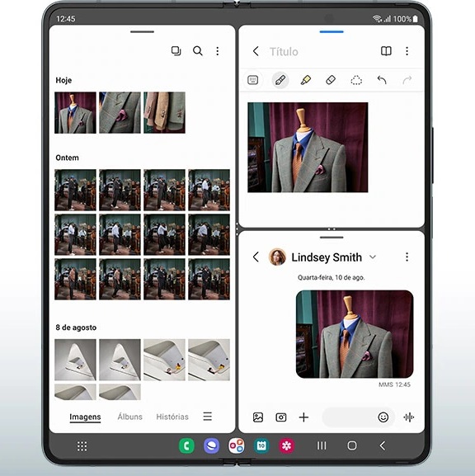This screenshot has height=476, width=475.
Task: Go back from the Título note
Action: click(256, 51)
